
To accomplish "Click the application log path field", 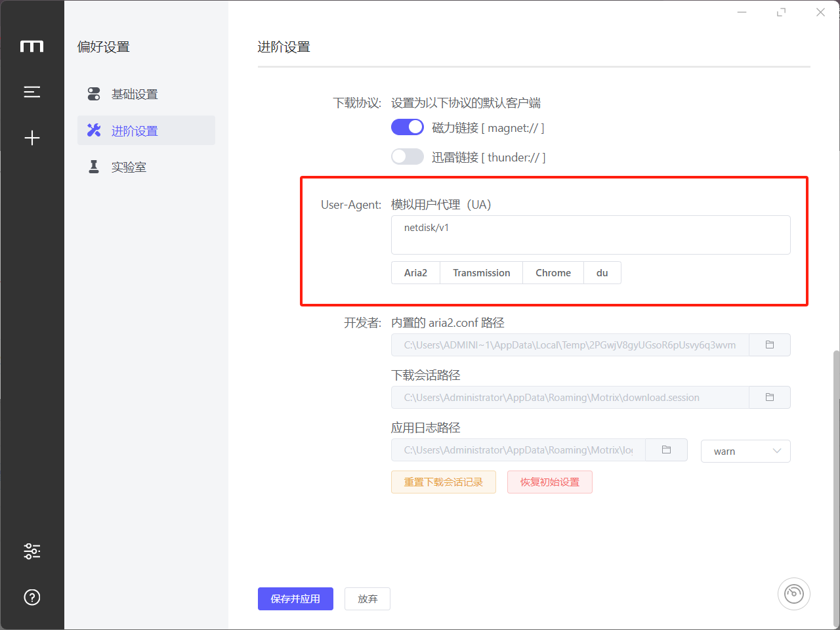I will coord(518,450).
